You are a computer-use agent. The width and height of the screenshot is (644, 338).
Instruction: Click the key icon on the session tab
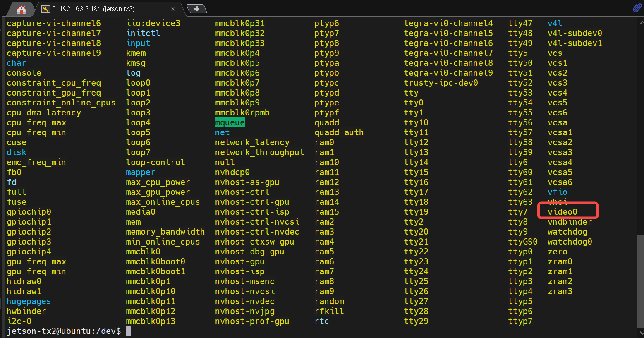(45, 9)
